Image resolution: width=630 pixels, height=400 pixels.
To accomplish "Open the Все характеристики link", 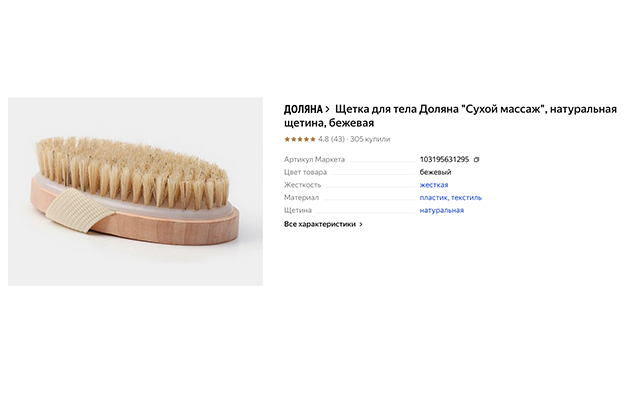I will click(320, 224).
